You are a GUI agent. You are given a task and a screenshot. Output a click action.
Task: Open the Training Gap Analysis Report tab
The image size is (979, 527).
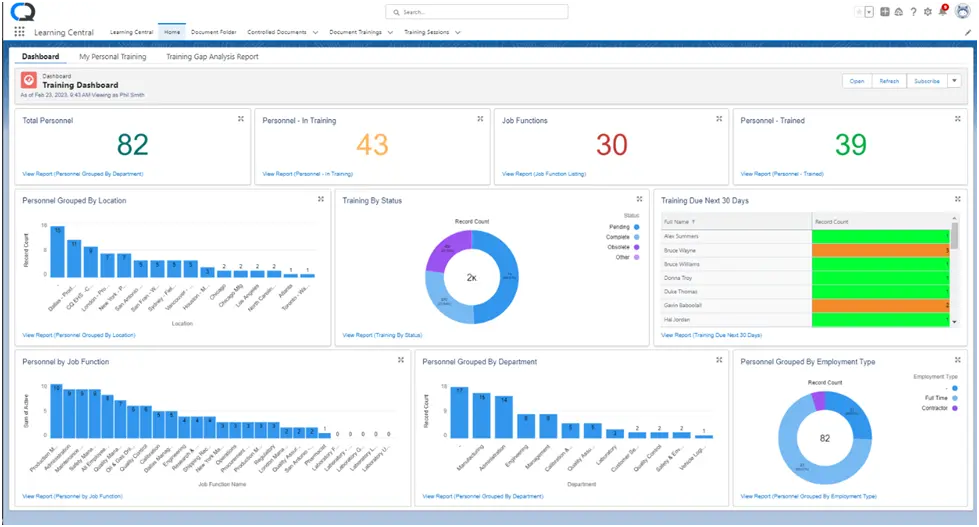212,57
